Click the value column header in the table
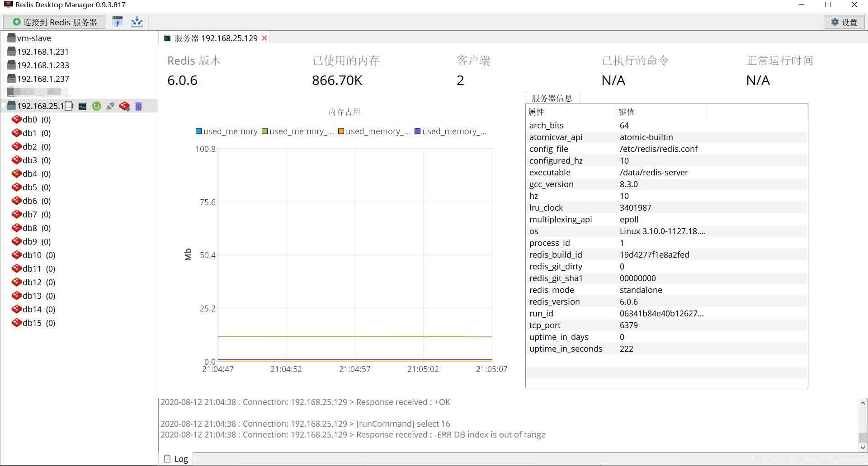 (660, 112)
